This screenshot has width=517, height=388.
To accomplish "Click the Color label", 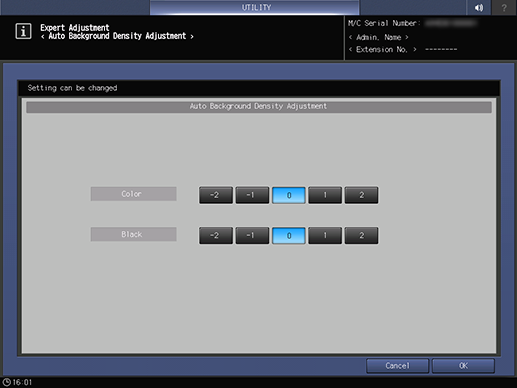I will tap(133, 194).
